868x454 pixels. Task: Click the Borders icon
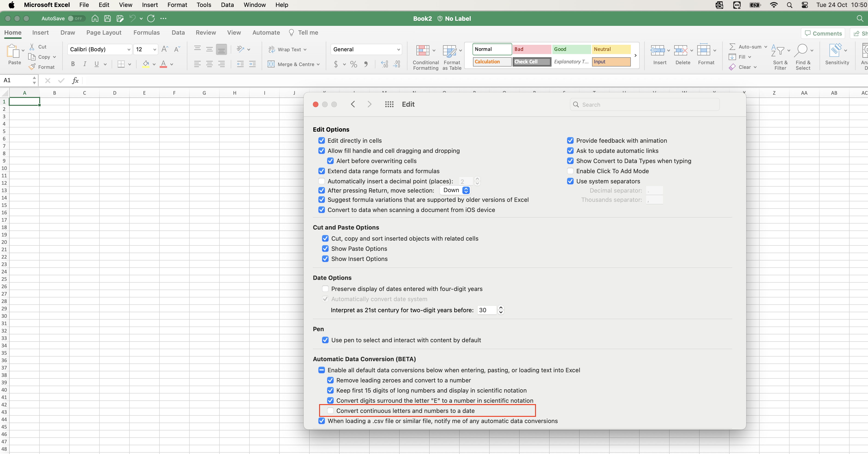pos(121,64)
